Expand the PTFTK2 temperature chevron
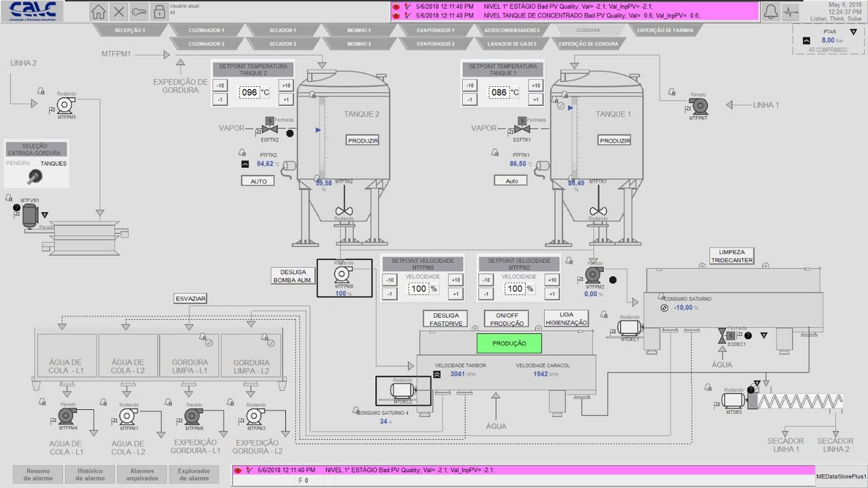The height and width of the screenshot is (488, 868). point(245,164)
